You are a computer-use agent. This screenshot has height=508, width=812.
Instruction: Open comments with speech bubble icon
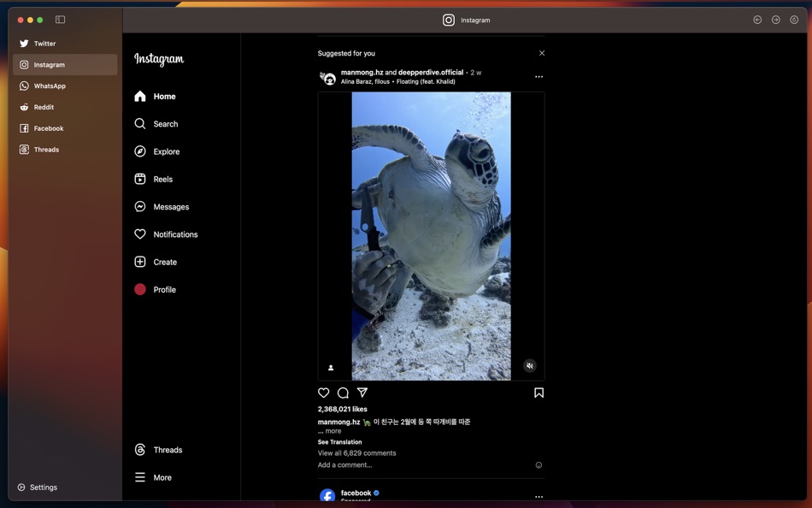[343, 393]
